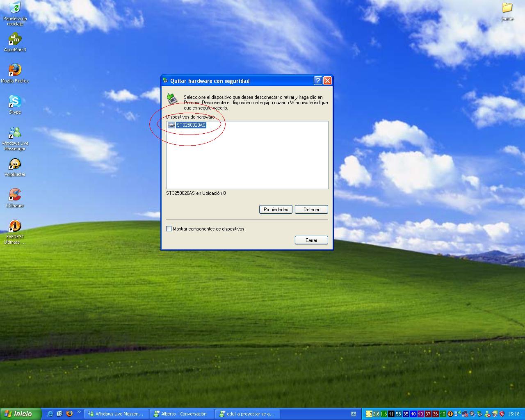The image size is (525, 420).
Task: Click the purple 40 sensor tray icon
Action: (x=420, y=414)
